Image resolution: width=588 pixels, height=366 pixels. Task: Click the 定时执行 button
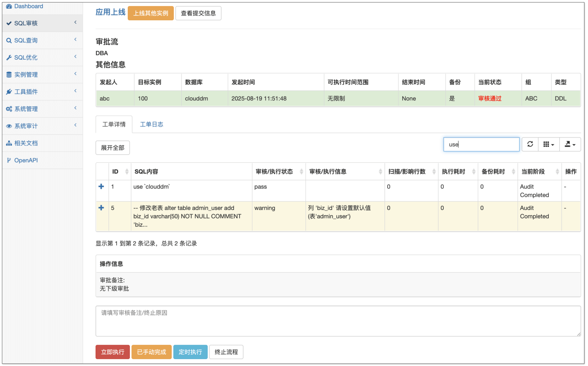click(190, 352)
